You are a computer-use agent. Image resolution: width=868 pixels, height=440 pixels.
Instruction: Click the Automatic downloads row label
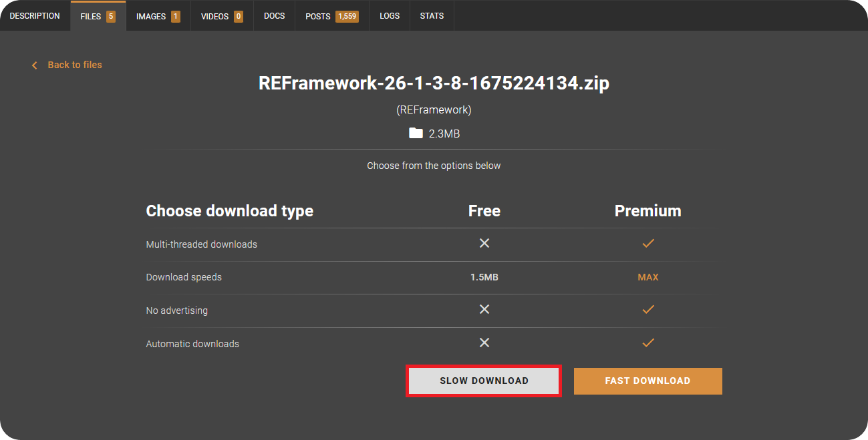click(192, 344)
